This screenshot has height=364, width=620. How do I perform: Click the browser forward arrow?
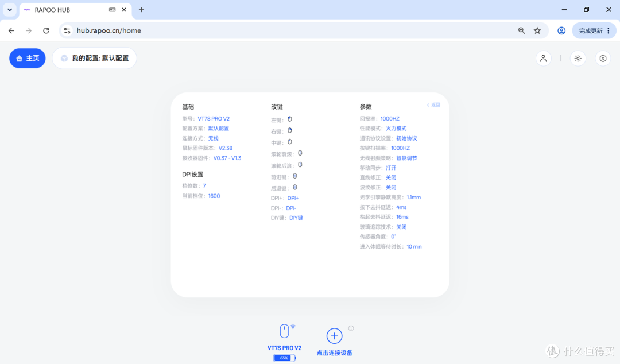(x=29, y=30)
